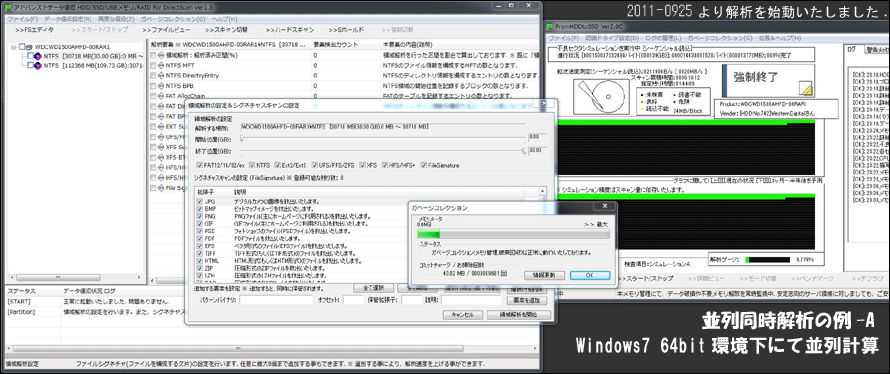This screenshot has width=890, height=374.
Task: Uncheck the JPG signature in the list
Action: coord(199,201)
